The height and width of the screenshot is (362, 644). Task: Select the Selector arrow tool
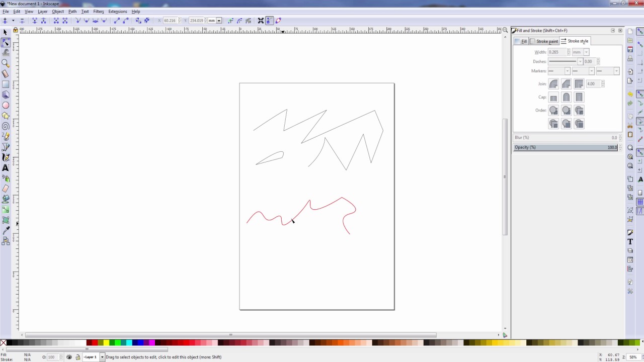pos(6,32)
